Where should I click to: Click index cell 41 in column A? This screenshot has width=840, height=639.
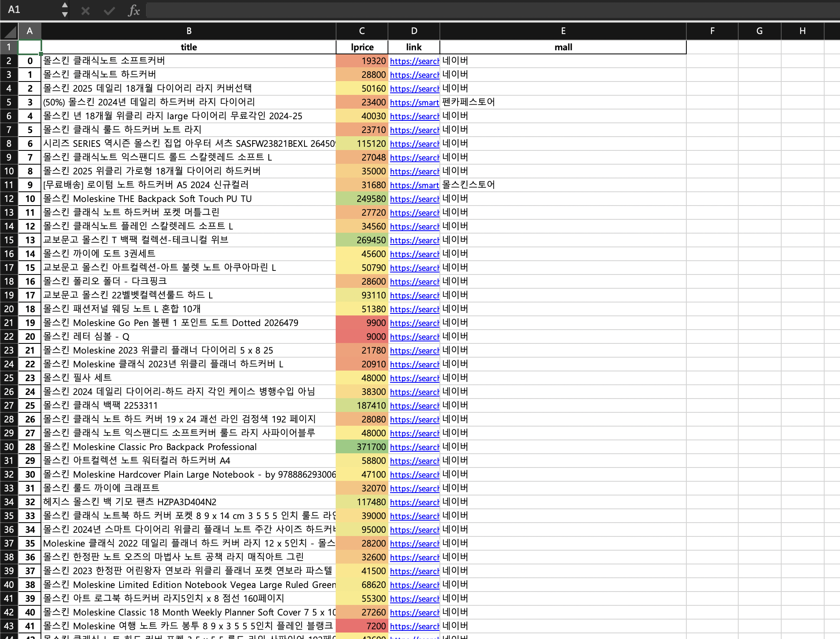[x=30, y=626]
